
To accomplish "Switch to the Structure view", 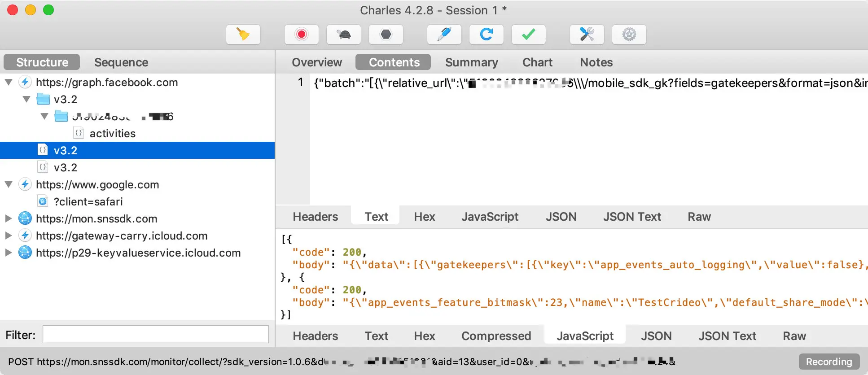I will click(42, 62).
